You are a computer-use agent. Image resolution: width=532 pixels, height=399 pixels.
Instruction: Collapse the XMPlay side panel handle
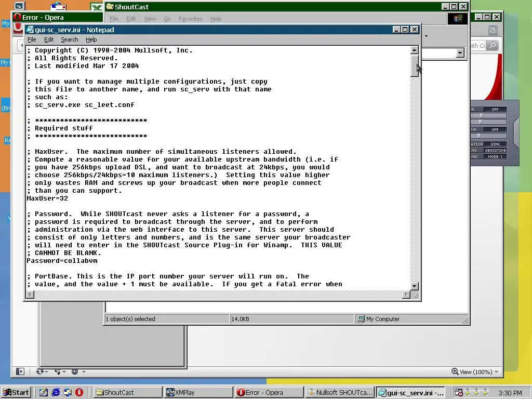516,133
